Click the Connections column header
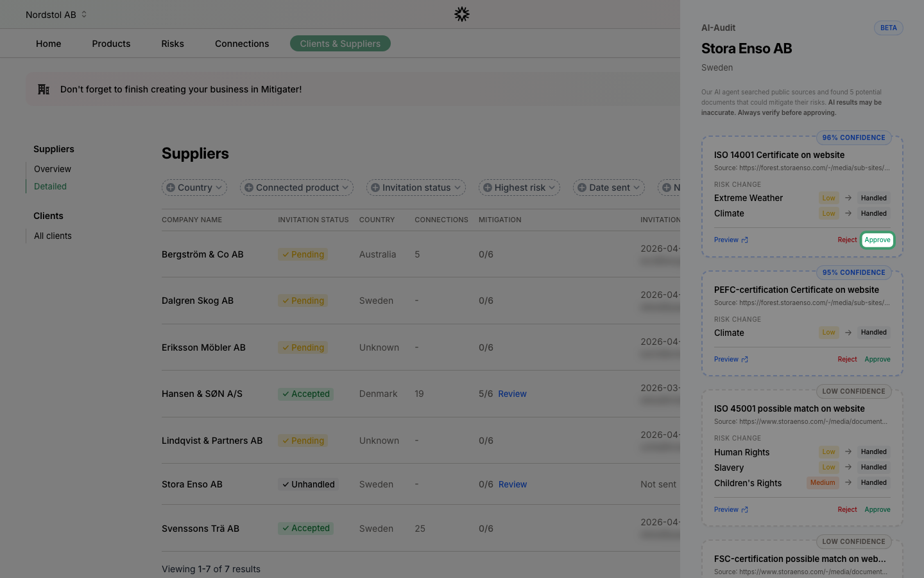This screenshot has height=578, width=924. (x=441, y=220)
